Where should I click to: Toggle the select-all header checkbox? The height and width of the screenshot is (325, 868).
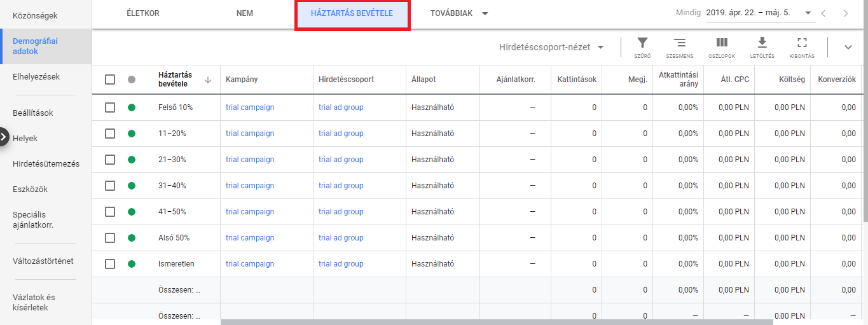point(110,80)
